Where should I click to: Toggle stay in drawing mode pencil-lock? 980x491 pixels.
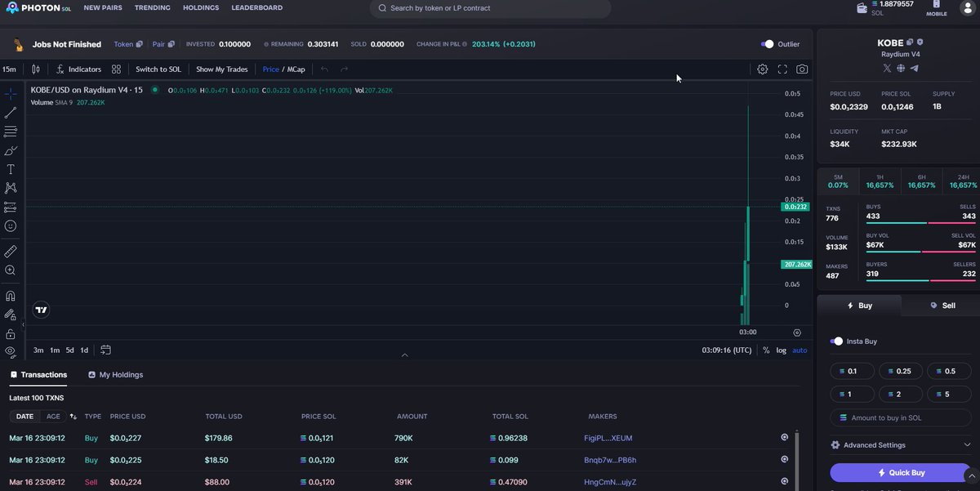pos(11,315)
